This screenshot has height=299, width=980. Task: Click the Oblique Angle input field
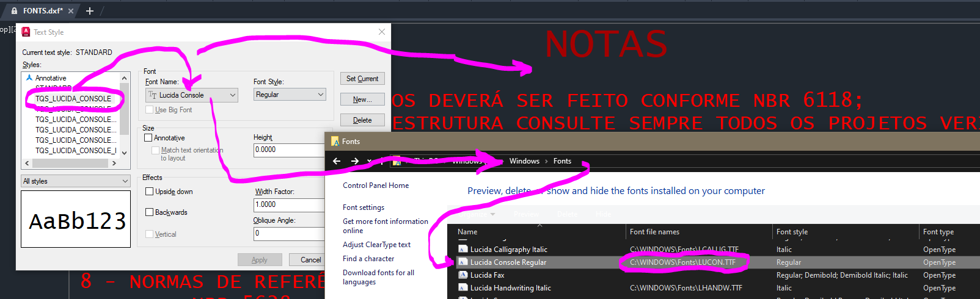pyautogui.click(x=289, y=233)
